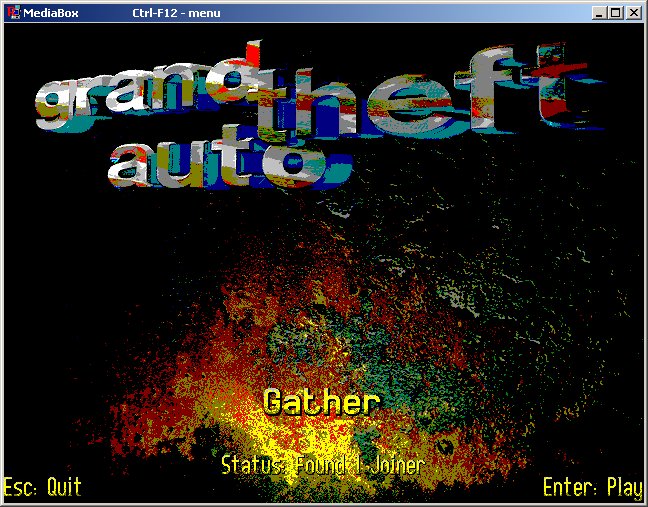Click the MediaBox app icon in title bar

[x=14, y=12]
